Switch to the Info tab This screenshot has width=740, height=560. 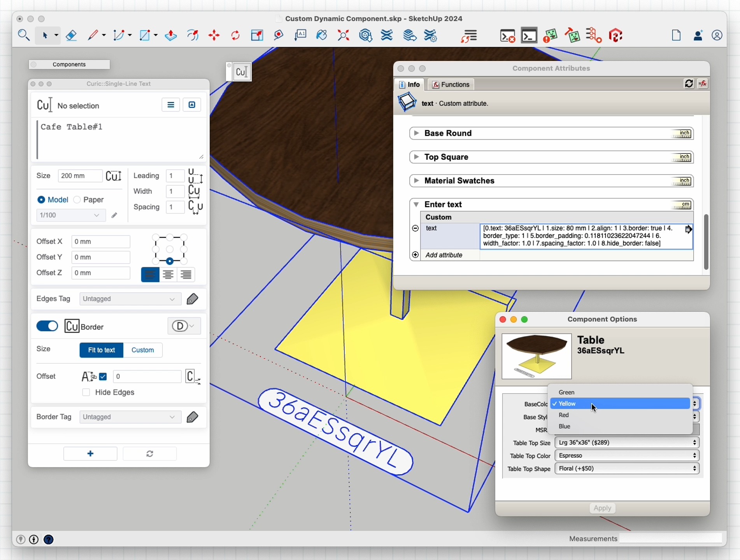(409, 85)
